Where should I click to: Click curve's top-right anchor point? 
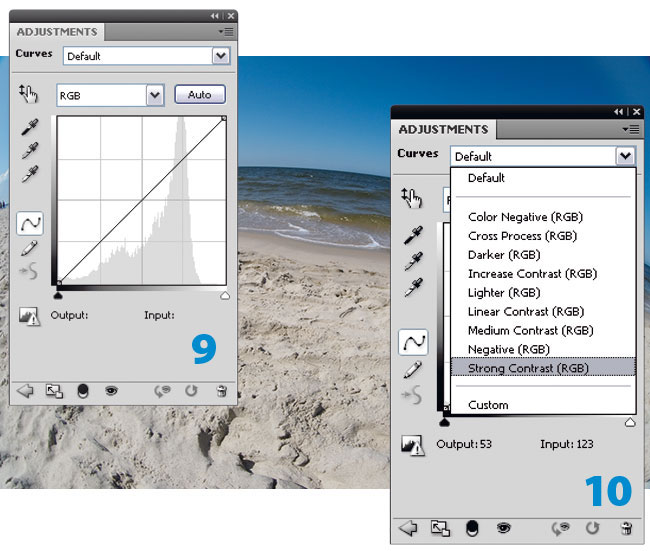tap(224, 119)
